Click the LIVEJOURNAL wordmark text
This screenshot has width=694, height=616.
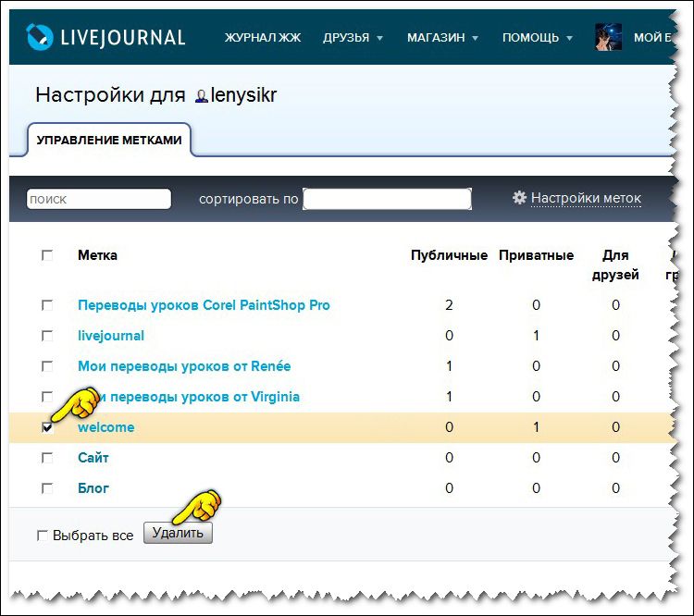tap(123, 38)
